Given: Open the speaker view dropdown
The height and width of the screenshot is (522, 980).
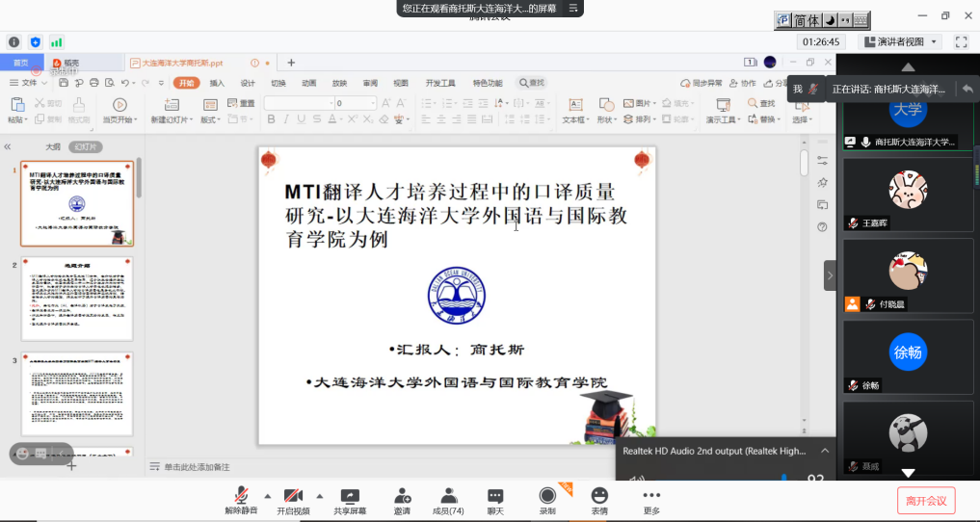Looking at the screenshot, I should [900, 41].
